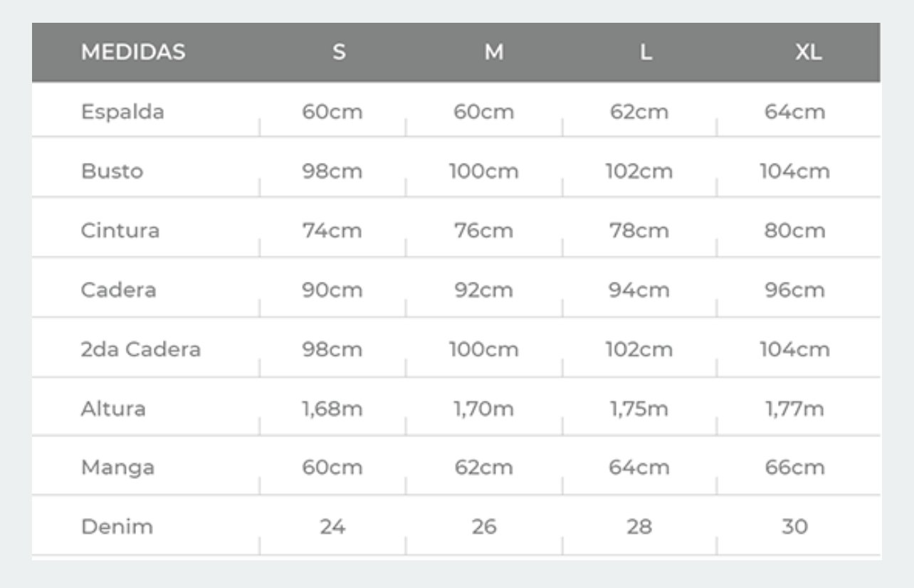This screenshot has height=588, width=914.
Task: Click the Altura row label
Action: 113,409
